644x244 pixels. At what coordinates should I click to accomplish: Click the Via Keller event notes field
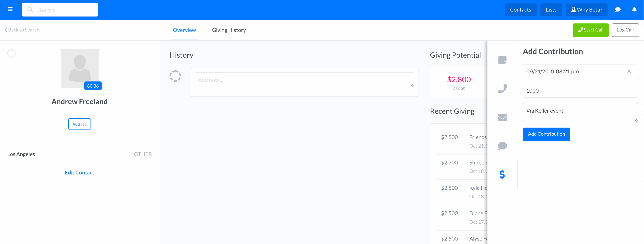click(580, 112)
